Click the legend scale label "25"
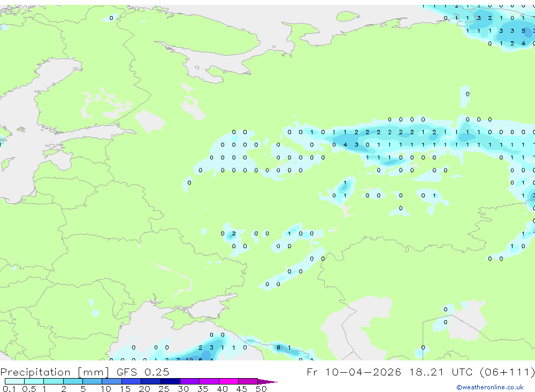Screen dimensions: 535x392 coord(164,389)
